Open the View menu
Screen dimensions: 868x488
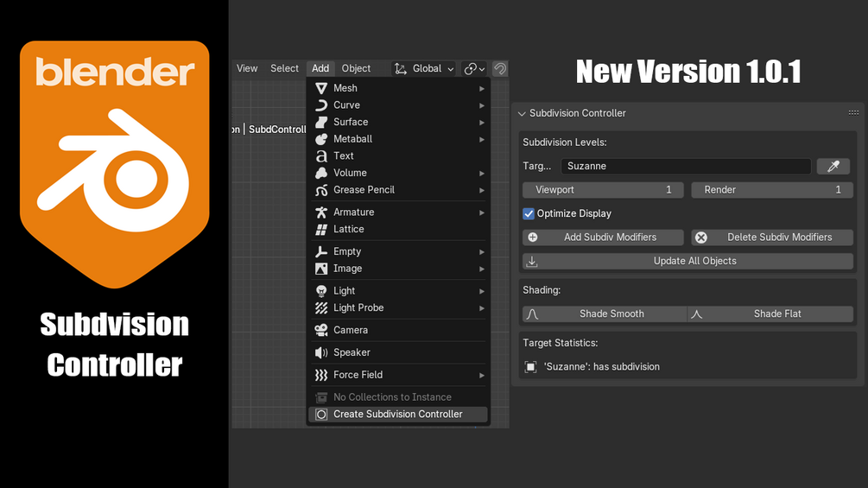247,68
